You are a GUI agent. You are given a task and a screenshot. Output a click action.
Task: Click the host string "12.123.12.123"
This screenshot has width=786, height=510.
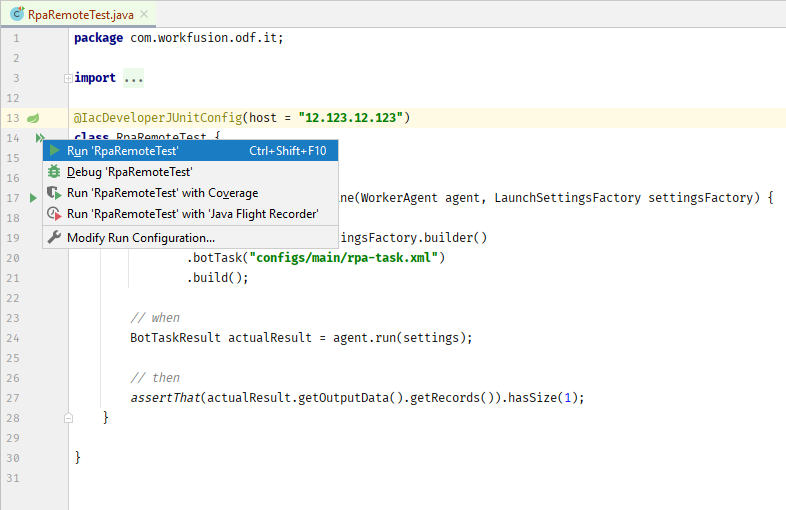coord(350,118)
